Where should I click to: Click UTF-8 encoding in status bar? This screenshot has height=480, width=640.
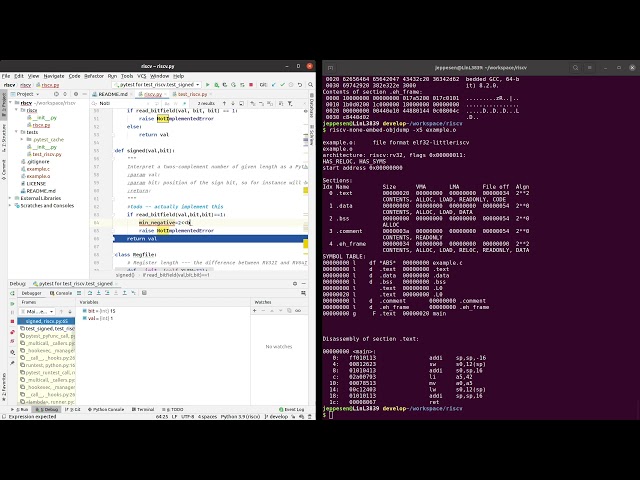(187, 417)
